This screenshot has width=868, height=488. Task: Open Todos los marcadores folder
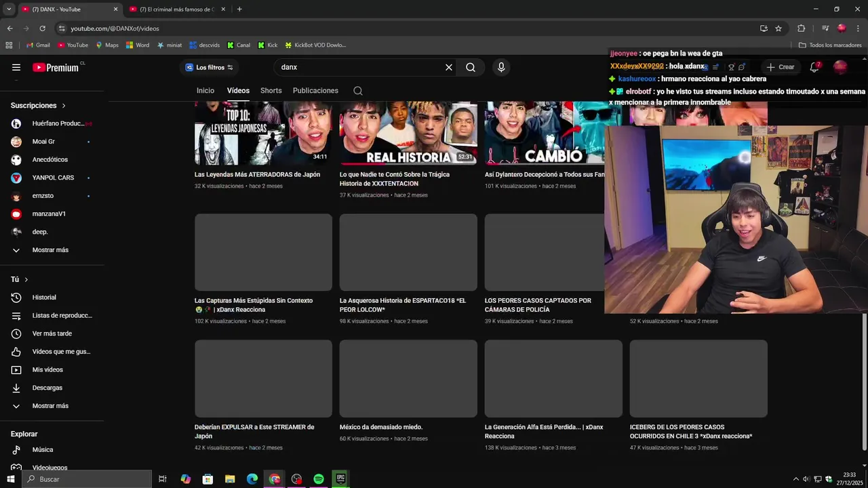(x=830, y=45)
